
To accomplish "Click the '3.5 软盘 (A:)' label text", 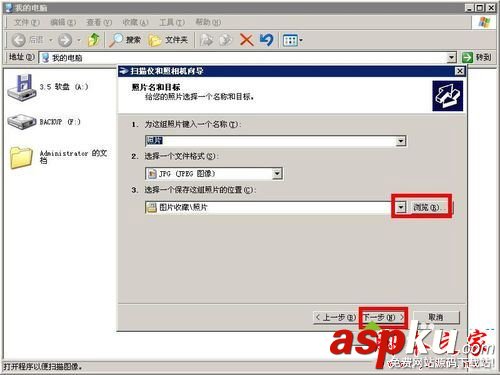I will click(x=64, y=87).
